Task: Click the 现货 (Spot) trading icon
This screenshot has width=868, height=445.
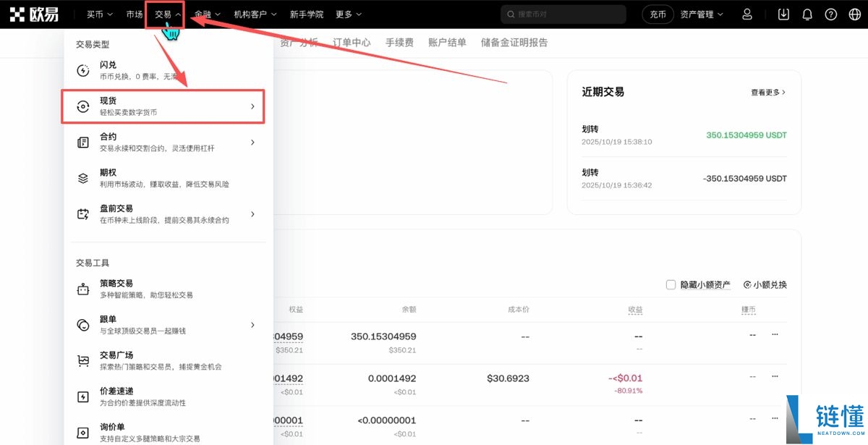Action: [x=83, y=106]
